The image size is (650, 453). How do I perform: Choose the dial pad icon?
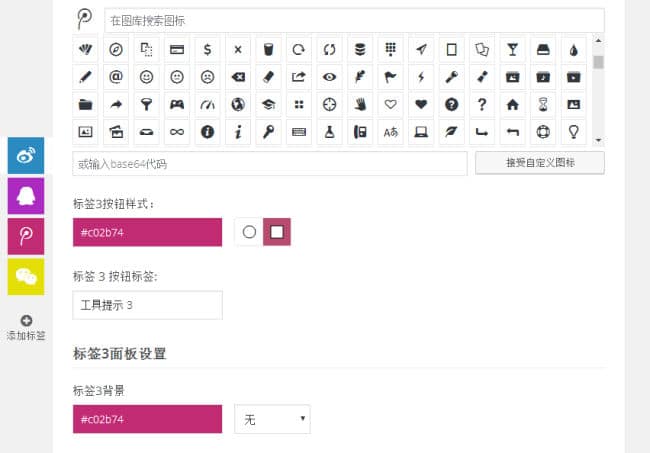pyautogui.click(x=390, y=50)
